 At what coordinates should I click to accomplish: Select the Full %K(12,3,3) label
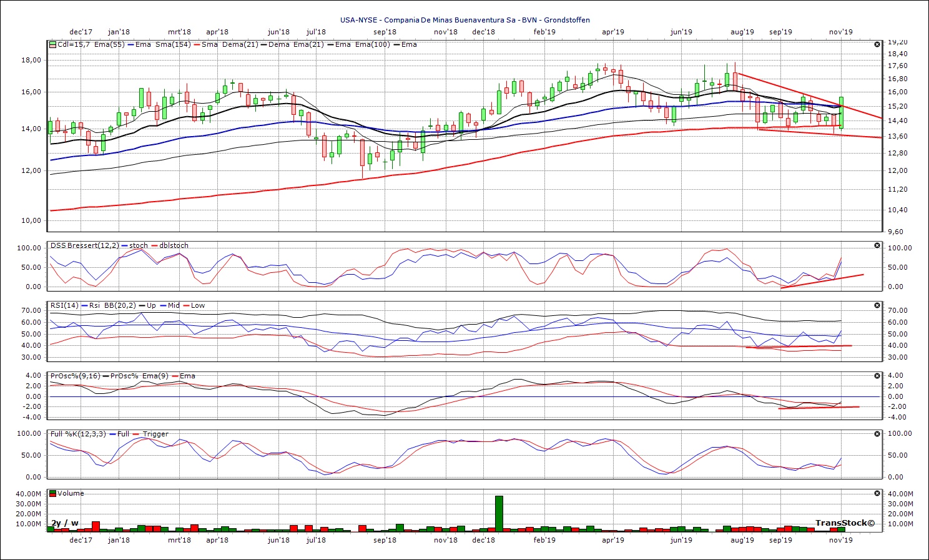point(78,434)
